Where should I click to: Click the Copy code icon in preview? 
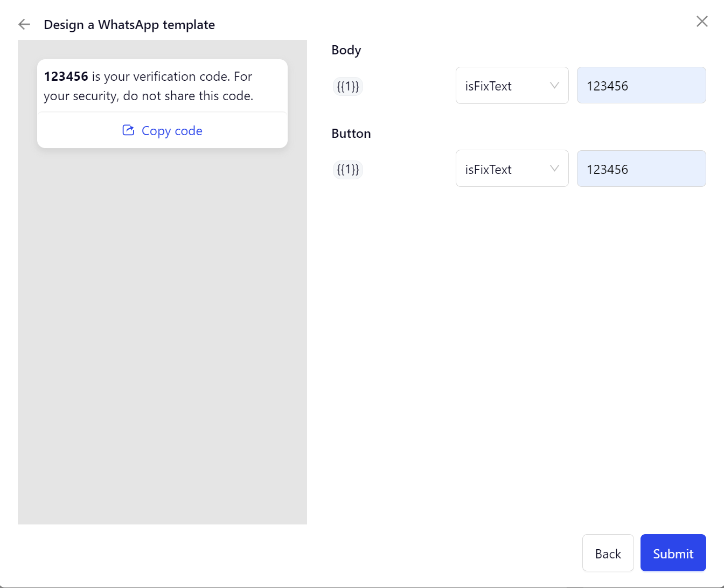(128, 130)
